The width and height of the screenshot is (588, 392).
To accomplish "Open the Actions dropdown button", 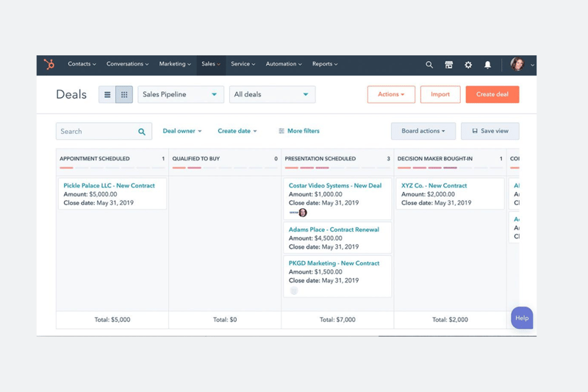I will coord(391,94).
